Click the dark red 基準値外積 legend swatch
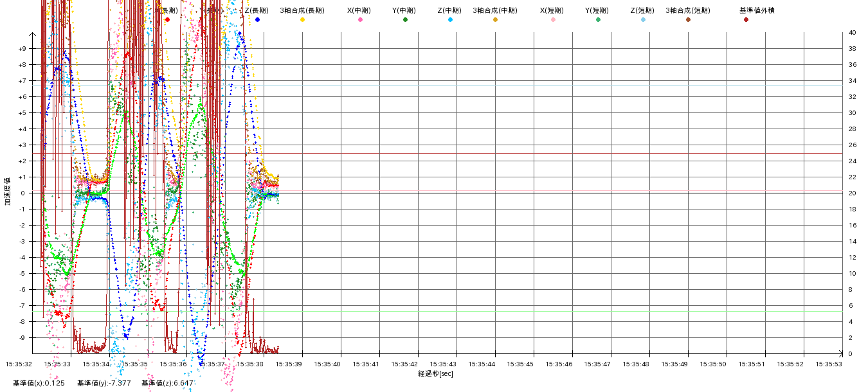 coord(746,20)
